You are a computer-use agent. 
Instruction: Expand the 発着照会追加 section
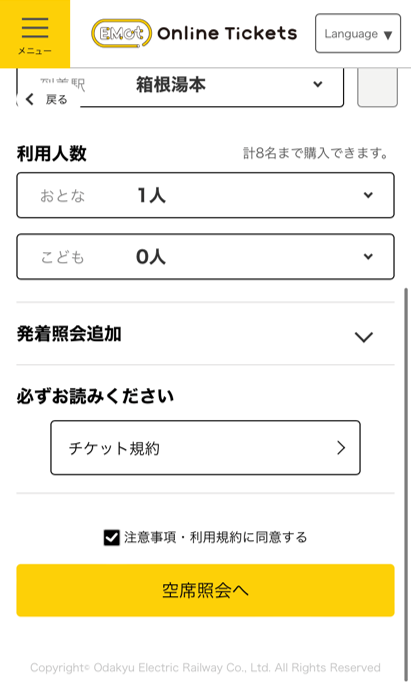205,334
